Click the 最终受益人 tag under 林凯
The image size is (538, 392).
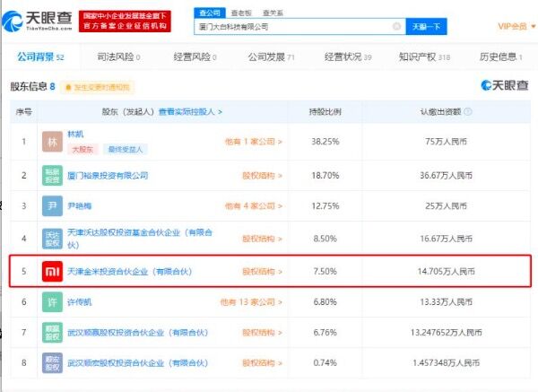126,149
